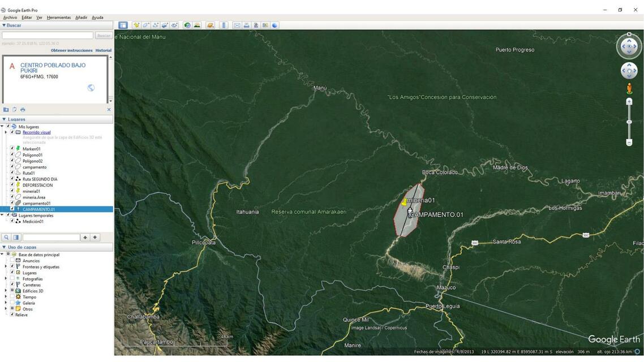Click the Email envelope toolbar icon
Screen dimensions: 644x362
pos(237,25)
